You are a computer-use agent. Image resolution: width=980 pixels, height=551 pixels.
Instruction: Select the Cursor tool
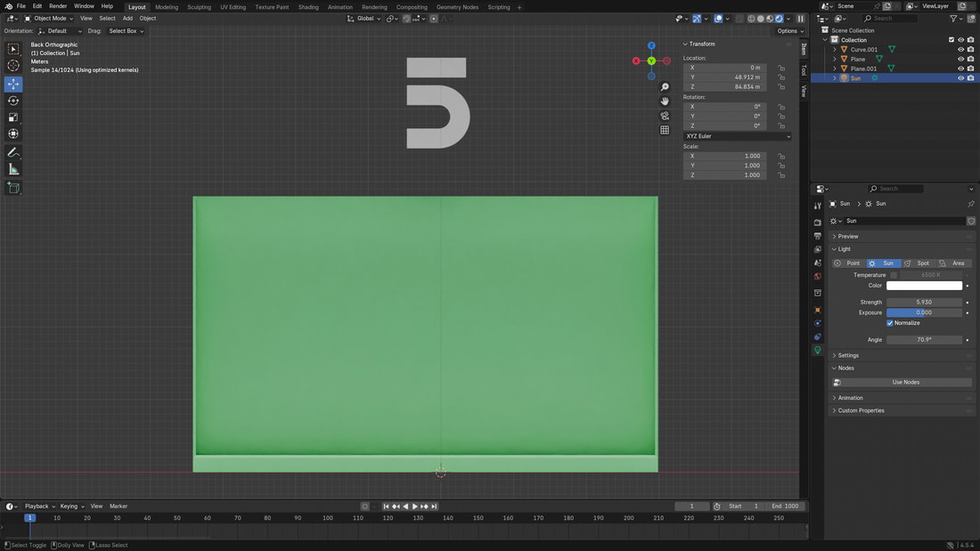click(13, 66)
